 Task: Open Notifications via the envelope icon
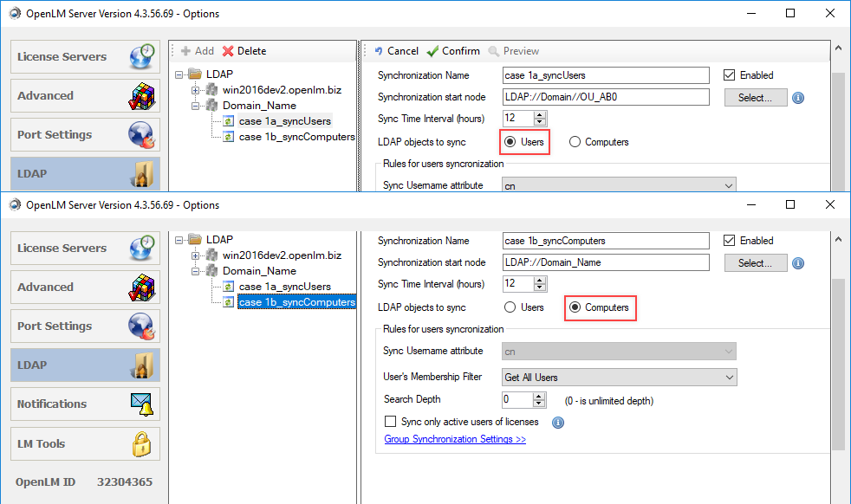pos(140,404)
